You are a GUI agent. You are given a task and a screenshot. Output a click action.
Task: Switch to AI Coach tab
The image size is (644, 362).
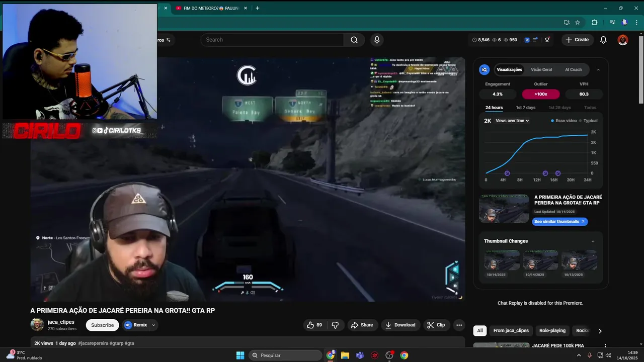point(573,70)
